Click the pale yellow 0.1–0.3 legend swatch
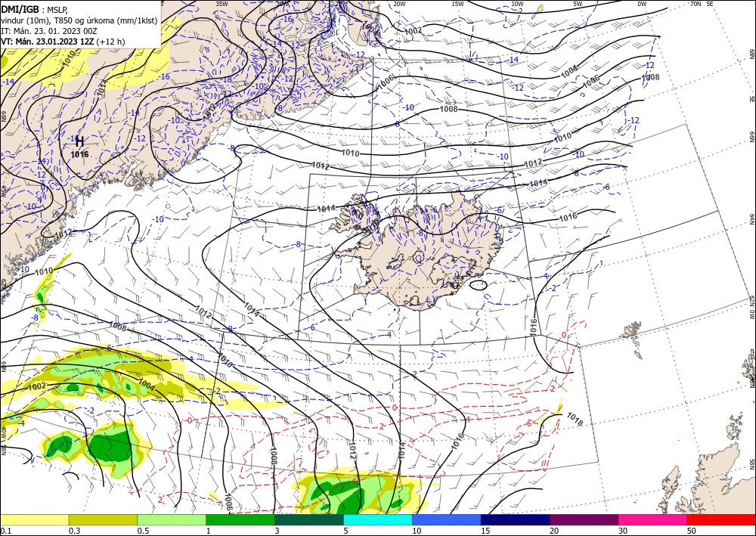 [34, 519]
